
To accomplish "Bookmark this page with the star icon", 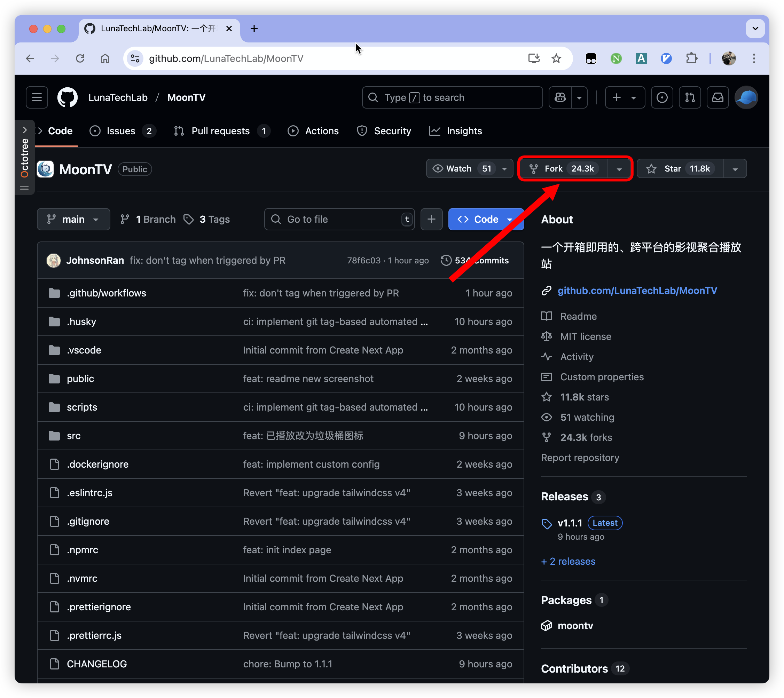I will pos(556,58).
